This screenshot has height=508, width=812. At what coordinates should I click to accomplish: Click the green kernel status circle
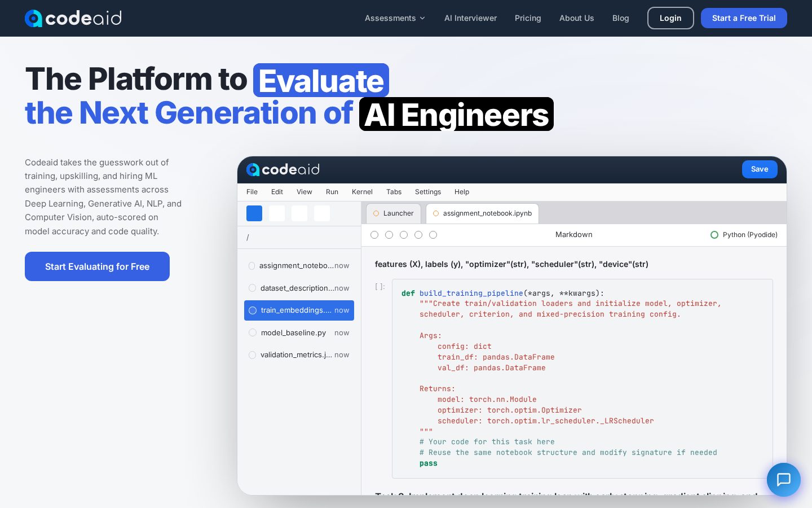714,235
